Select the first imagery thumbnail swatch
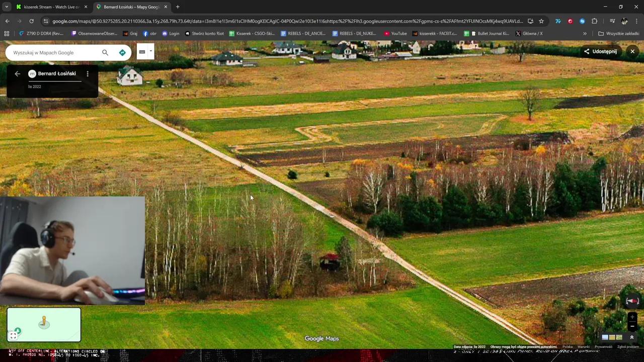Viewport: 644px width, 362px height. 605,337
